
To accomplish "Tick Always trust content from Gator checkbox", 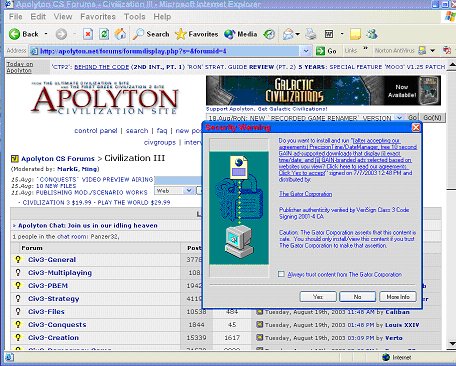I will pos(281,274).
